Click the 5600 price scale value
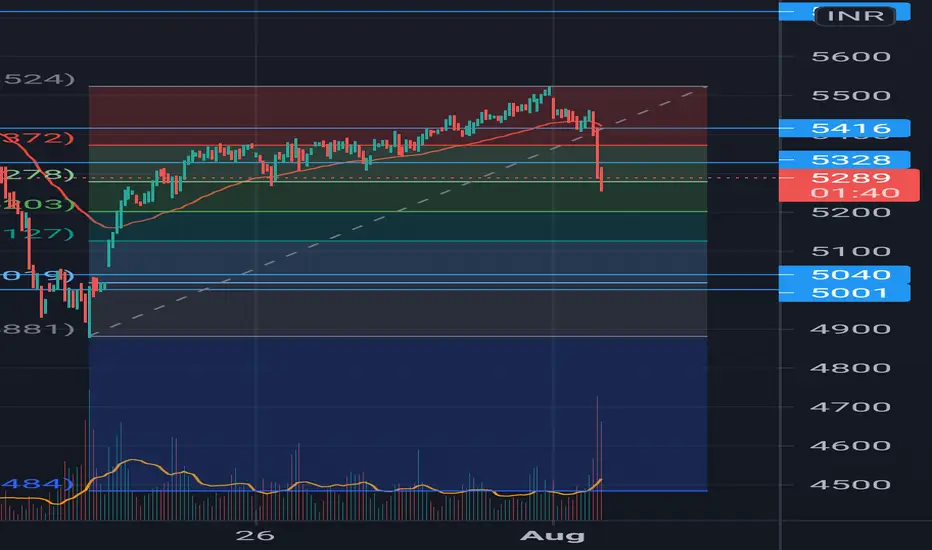Screen dimensions: 932x550 851,56
